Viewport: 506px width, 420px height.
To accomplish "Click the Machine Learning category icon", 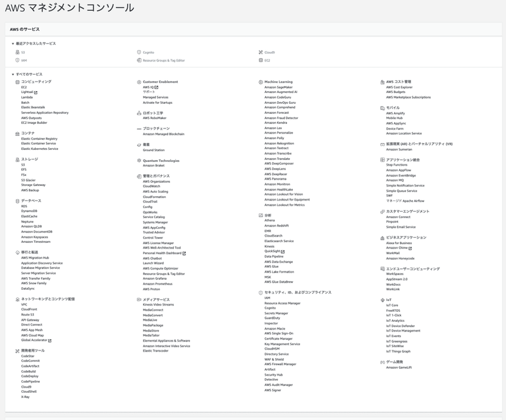I will 261,82.
